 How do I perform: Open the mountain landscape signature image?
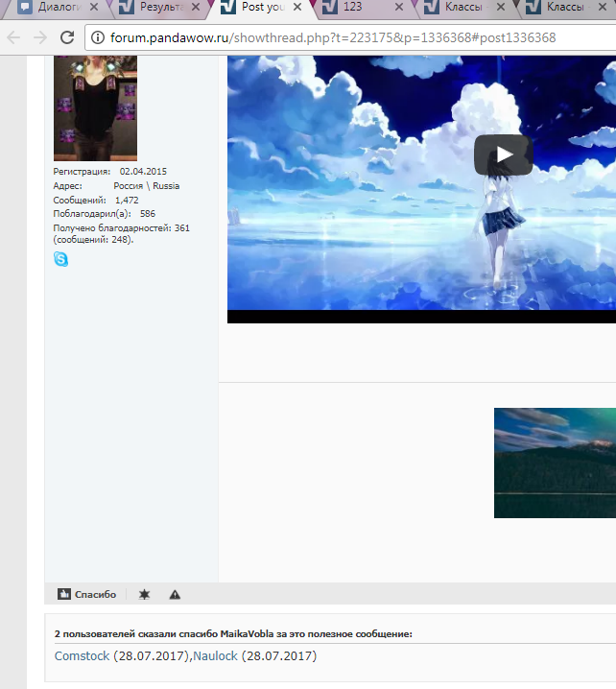[555, 463]
